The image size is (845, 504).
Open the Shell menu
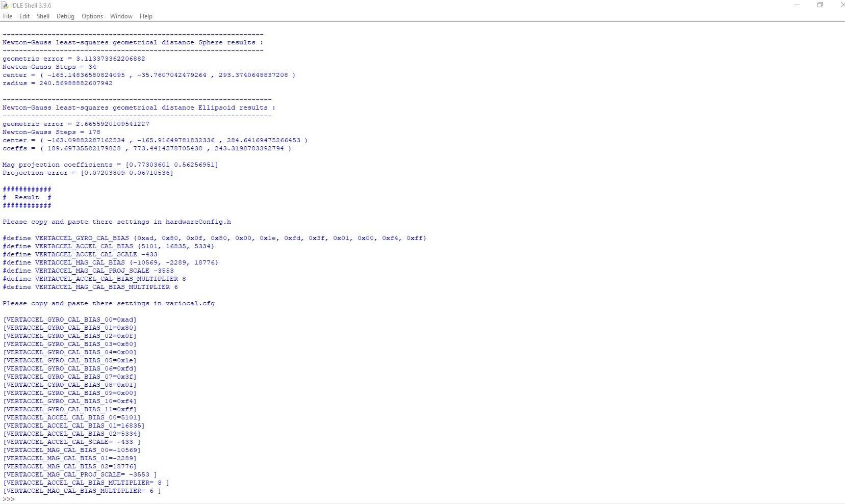[x=43, y=16]
